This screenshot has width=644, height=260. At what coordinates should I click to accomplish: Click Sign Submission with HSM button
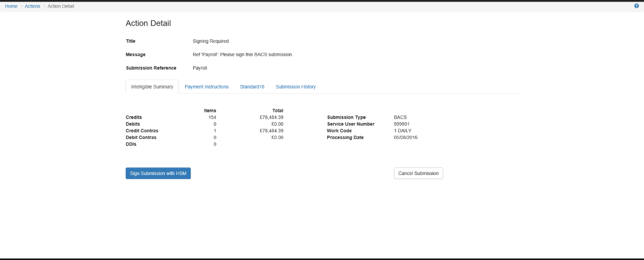(x=158, y=174)
